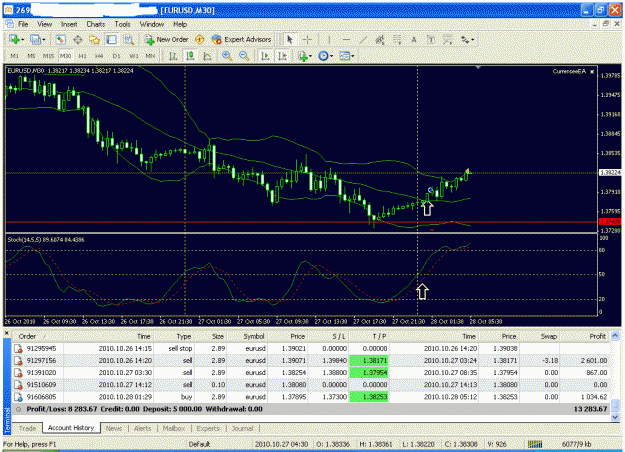This screenshot has height=452, width=625.
Task: Switch chart to D1 timeframe
Action: pyautogui.click(x=116, y=56)
